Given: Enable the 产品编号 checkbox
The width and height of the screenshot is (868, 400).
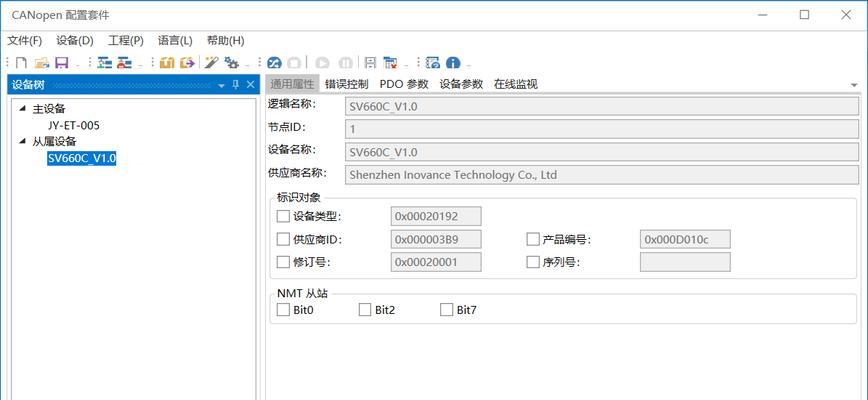Looking at the screenshot, I should 533,239.
